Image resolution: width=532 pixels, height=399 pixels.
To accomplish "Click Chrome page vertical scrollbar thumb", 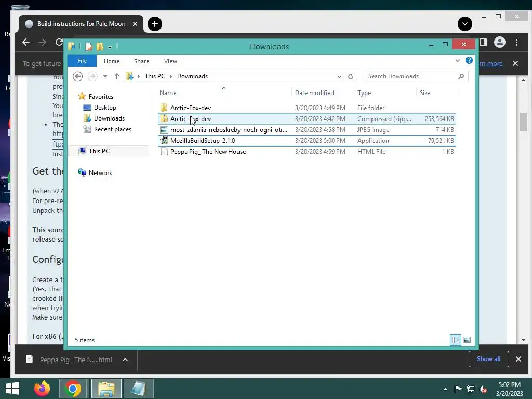I will pos(523,122).
